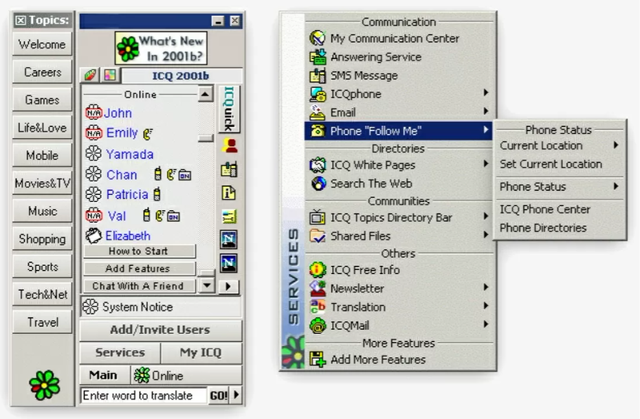Expand the ICQ Topics Directory Bar arrow
The height and width of the screenshot is (419, 640).
[485, 216]
